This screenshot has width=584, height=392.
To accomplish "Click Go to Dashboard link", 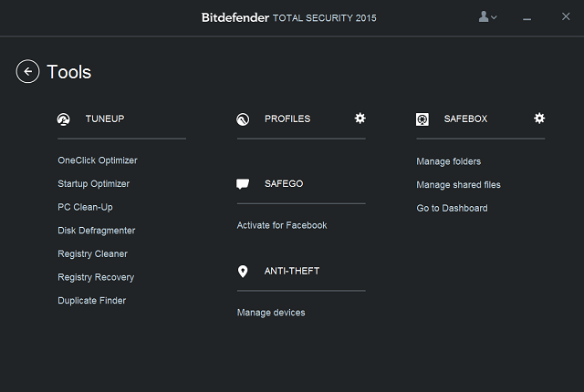I will click(x=452, y=208).
